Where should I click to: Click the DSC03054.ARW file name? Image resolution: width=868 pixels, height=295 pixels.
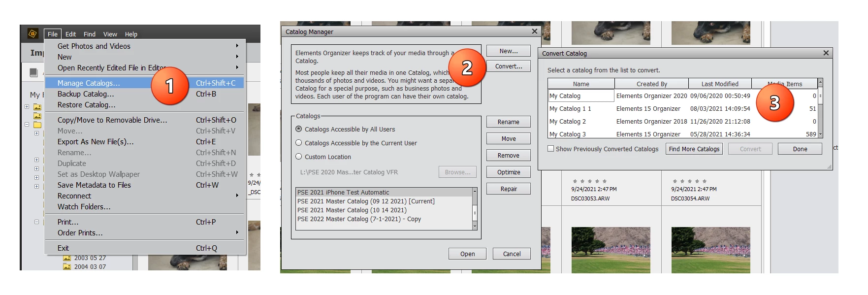(x=690, y=198)
